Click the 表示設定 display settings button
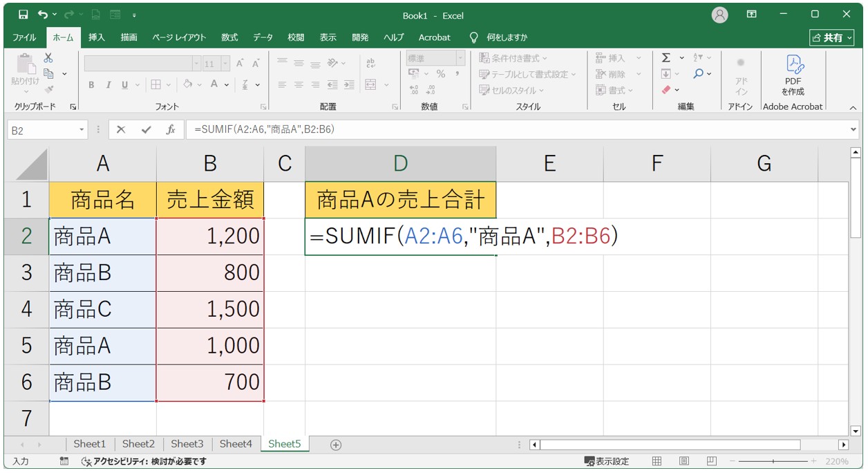Screen dimensions: 868x473 click(x=607, y=461)
